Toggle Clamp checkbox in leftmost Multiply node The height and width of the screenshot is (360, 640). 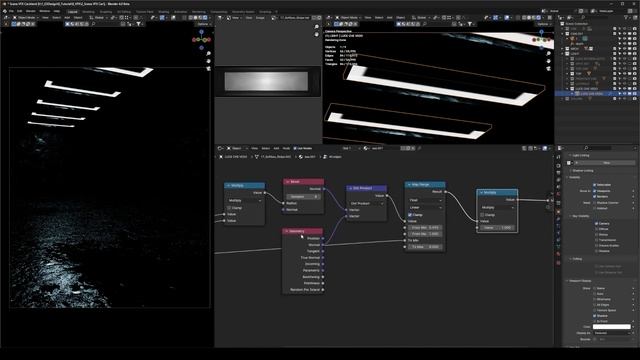229,208
